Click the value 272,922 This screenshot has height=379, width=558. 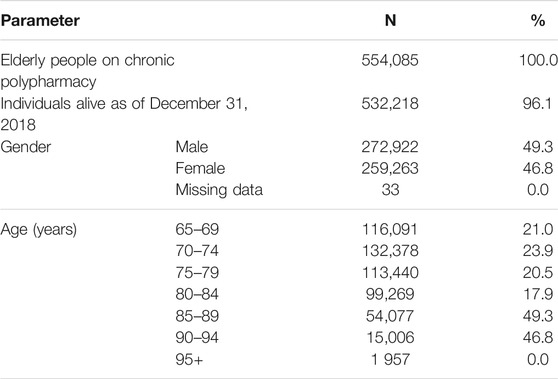point(390,147)
